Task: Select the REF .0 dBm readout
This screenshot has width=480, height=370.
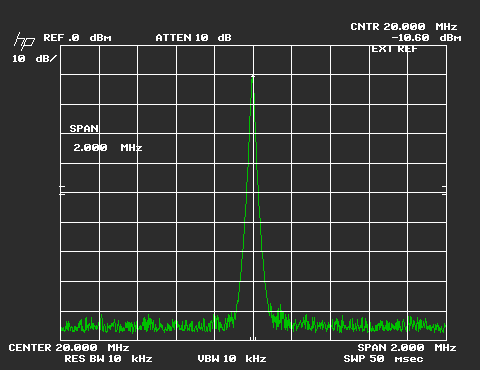Action: [x=77, y=38]
